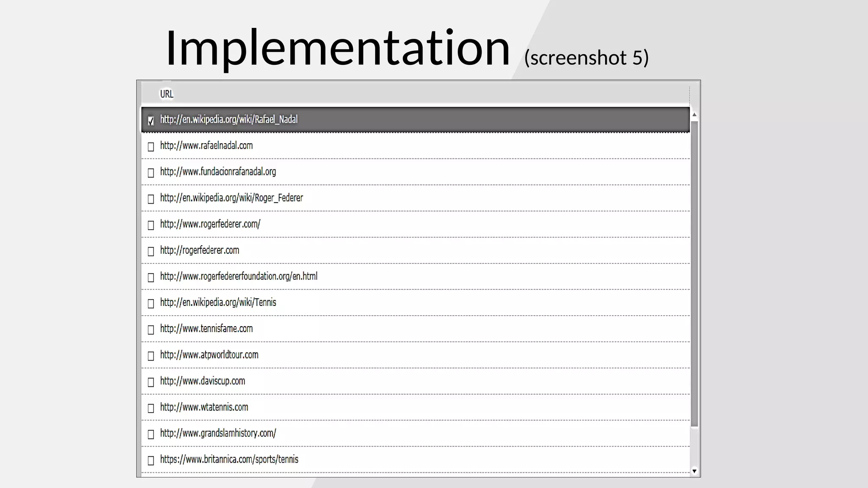The height and width of the screenshot is (488, 868).
Task: Check the atpworldtour.com checkbox
Action: pyautogui.click(x=151, y=356)
